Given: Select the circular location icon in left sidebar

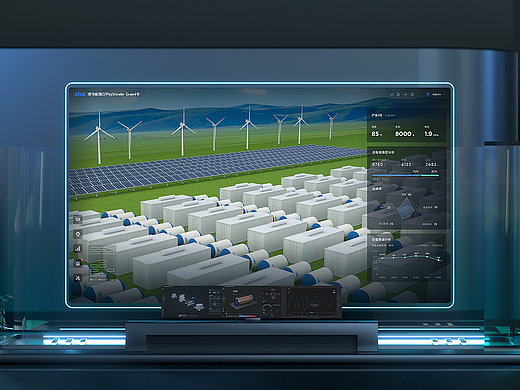Looking at the screenshot, I should click(x=78, y=234).
